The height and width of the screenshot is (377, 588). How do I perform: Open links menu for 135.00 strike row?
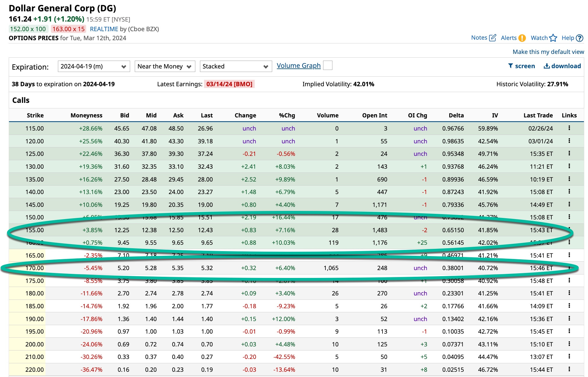click(569, 179)
